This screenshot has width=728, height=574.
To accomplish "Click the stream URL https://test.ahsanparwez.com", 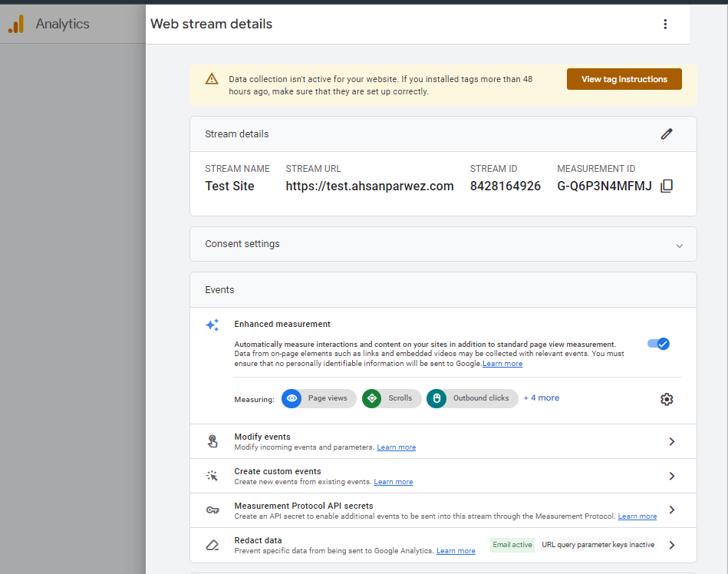I will [370, 186].
